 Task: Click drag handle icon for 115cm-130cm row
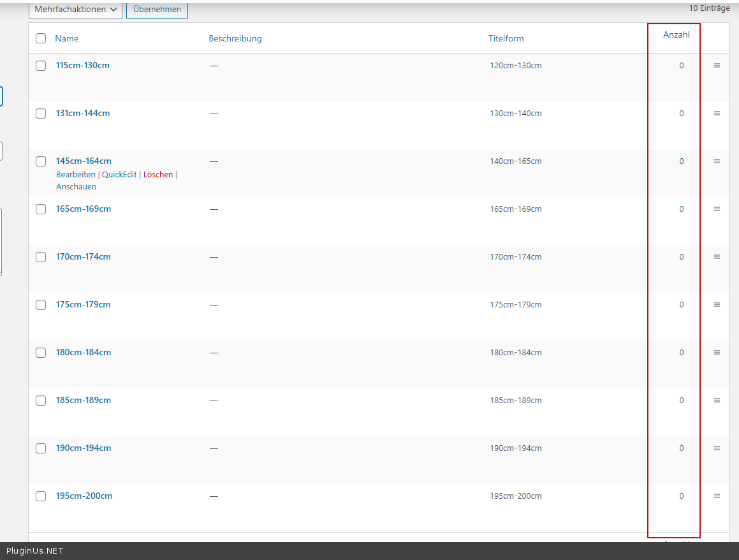(x=717, y=66)
